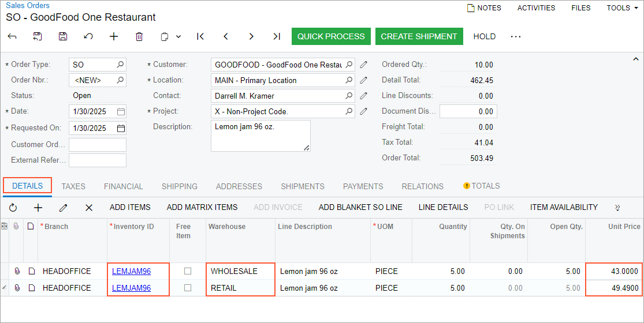Viewport: 644px width, 323px height.
Task: Delete the current sales order
Action: click(139, 36)
